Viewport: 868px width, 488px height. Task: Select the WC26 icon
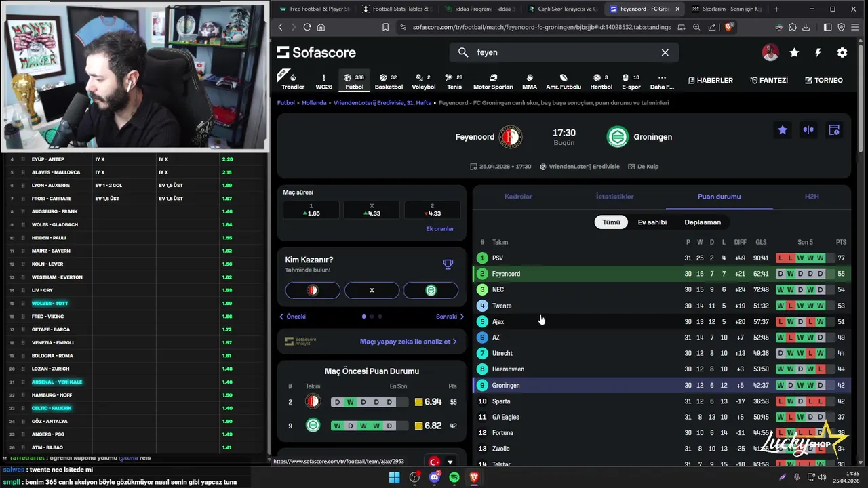[x=324, y=81]
